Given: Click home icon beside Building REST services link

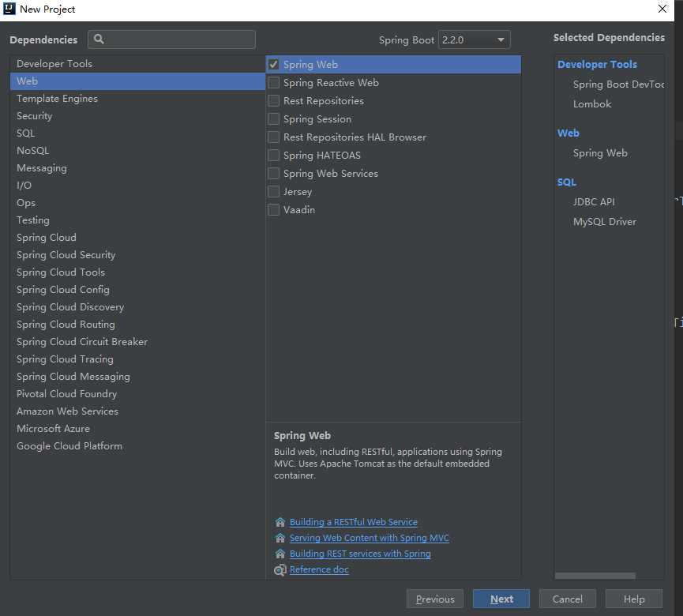Looking at the screenshot, I should 280,554.
